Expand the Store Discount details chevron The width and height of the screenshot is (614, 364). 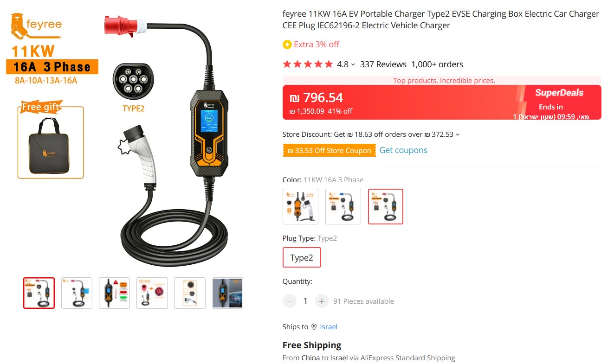pyautogui.click(x=458, y=135)
